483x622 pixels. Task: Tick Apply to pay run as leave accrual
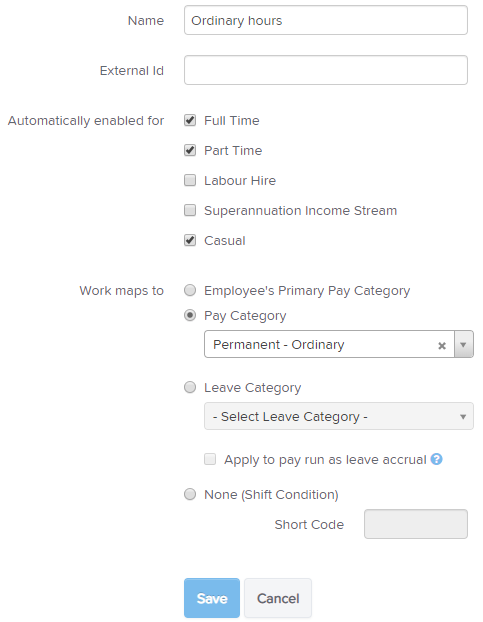point(210,459)
